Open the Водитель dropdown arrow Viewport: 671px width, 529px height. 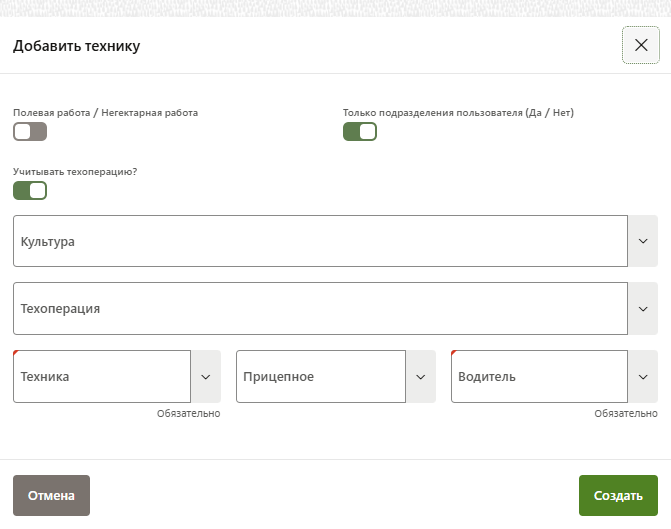click(643, 377)
